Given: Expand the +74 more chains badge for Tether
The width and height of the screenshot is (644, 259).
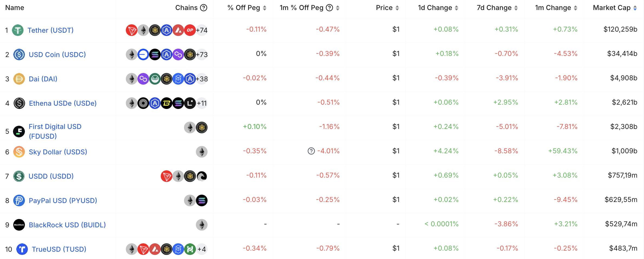Looking at the screenshot, I should point(202,30).
